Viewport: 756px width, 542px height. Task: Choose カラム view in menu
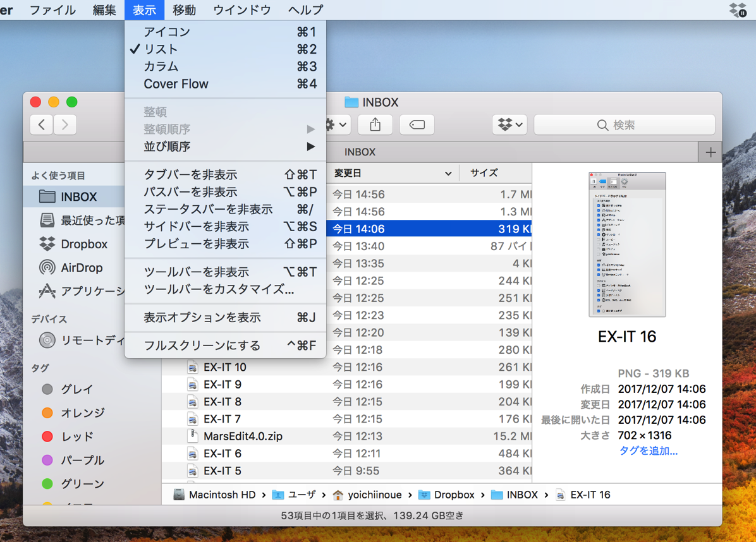(225, 66)
